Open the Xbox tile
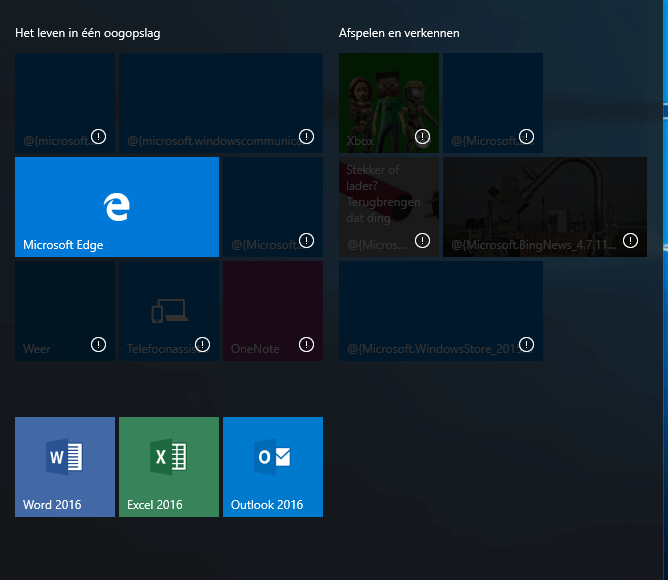The height and width of the screenshot is (580, 668). coord(389,103)
